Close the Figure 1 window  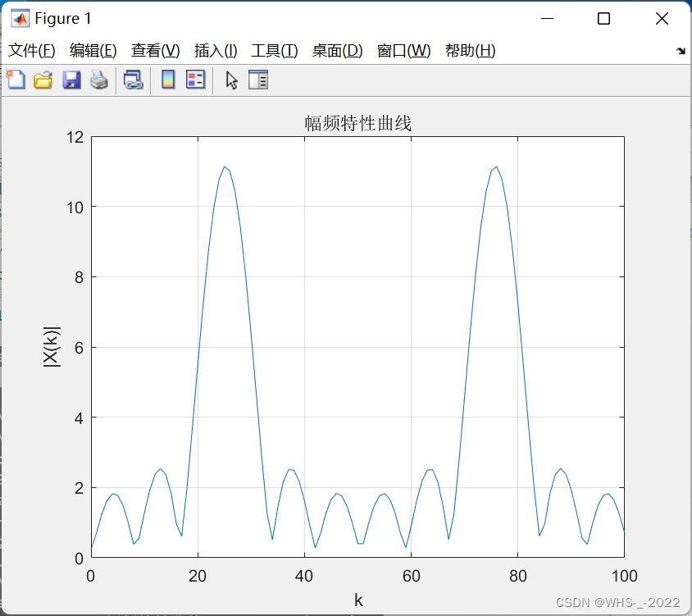662,19
